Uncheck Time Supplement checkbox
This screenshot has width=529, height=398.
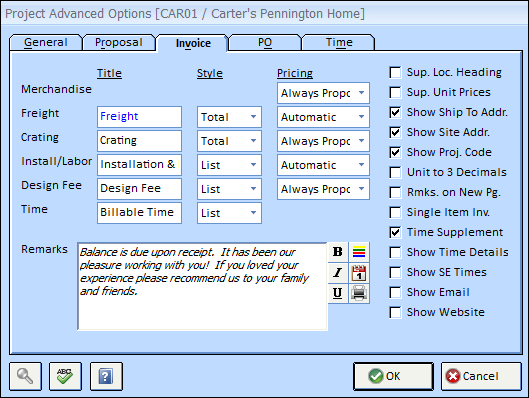pyautogui.click(x=395, y=232)
